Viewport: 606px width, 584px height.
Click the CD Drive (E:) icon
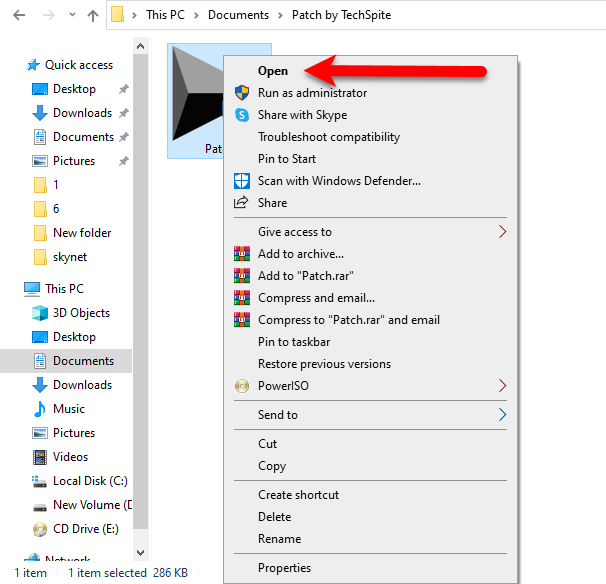(40, 529)
